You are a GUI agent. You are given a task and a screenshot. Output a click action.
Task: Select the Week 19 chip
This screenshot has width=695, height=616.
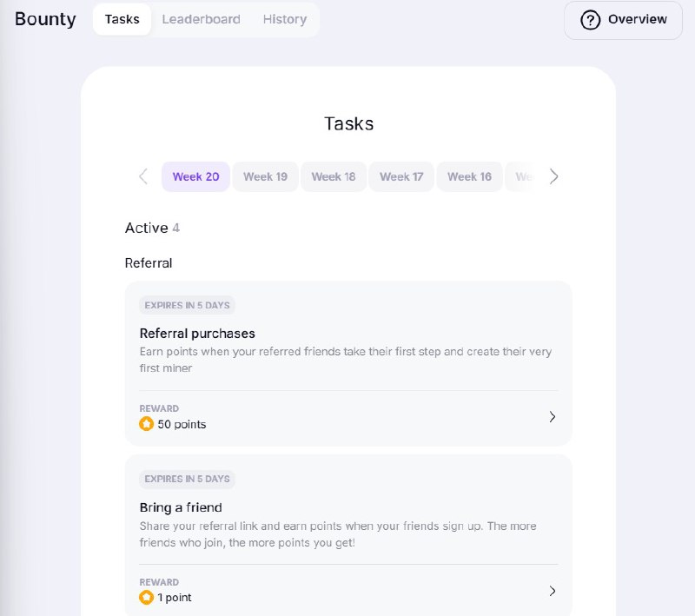coord(265,176)
